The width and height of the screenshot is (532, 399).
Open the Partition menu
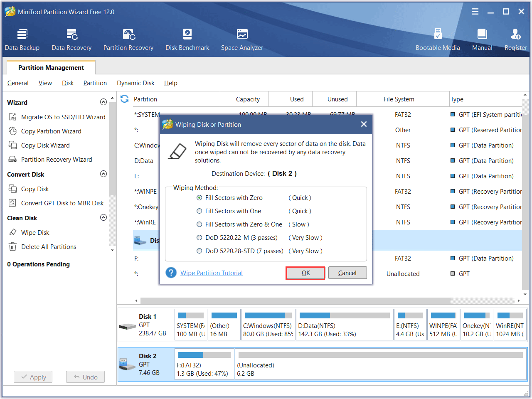point(95,83)
